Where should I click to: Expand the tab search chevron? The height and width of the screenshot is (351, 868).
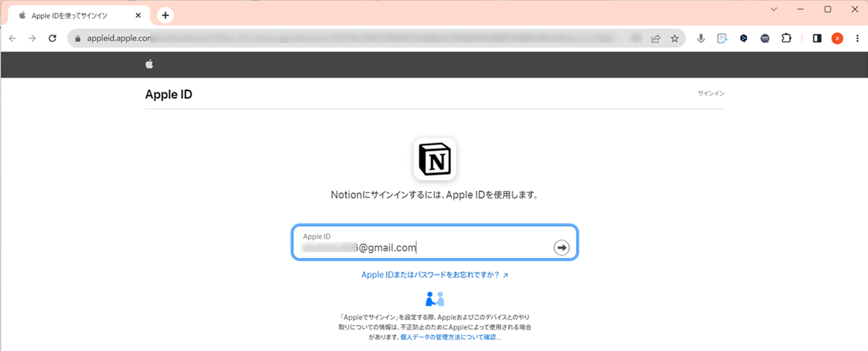coord(774,10)
